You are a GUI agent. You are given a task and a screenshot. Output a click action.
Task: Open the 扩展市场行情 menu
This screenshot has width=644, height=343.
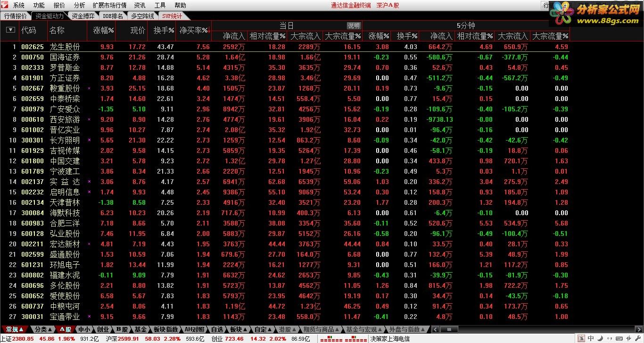[109, 5]
